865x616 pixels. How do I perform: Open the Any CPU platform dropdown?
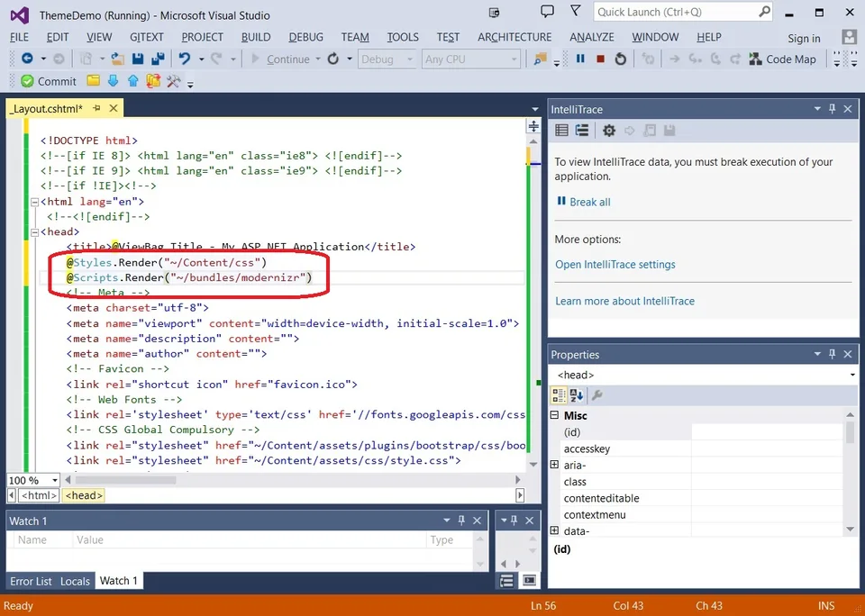[470, 59]
